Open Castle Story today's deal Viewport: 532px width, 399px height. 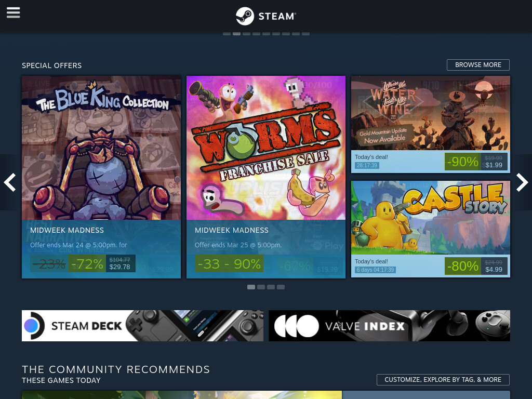tap(431, 229)
